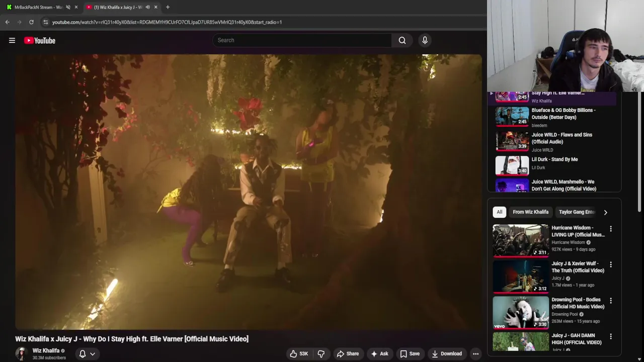Dislike the video
The image size is (644, 362).
click(321, 354)
